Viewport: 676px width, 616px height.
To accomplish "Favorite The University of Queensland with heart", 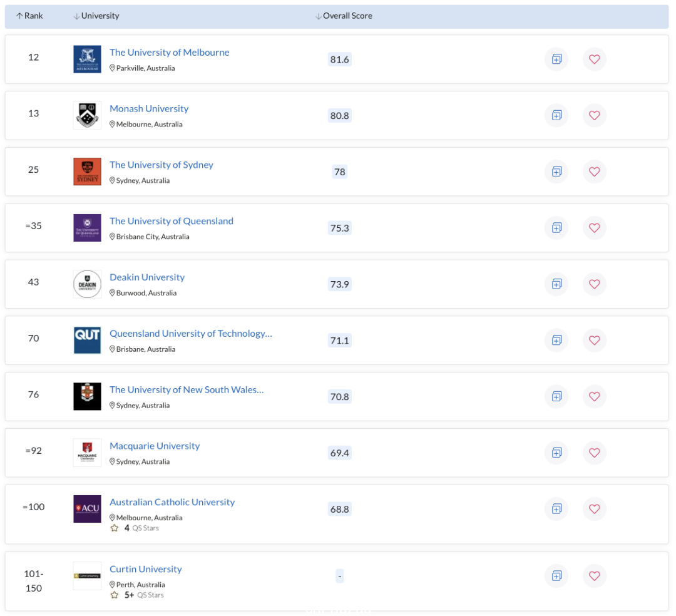I will tap(595, 228).
